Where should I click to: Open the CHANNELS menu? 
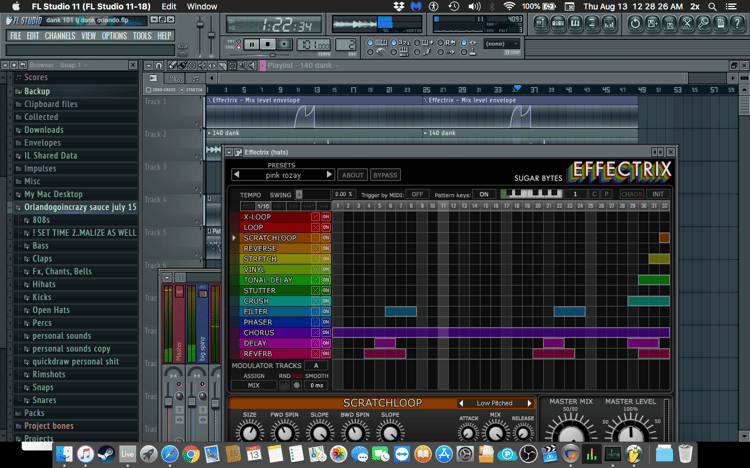pos(60,36)
